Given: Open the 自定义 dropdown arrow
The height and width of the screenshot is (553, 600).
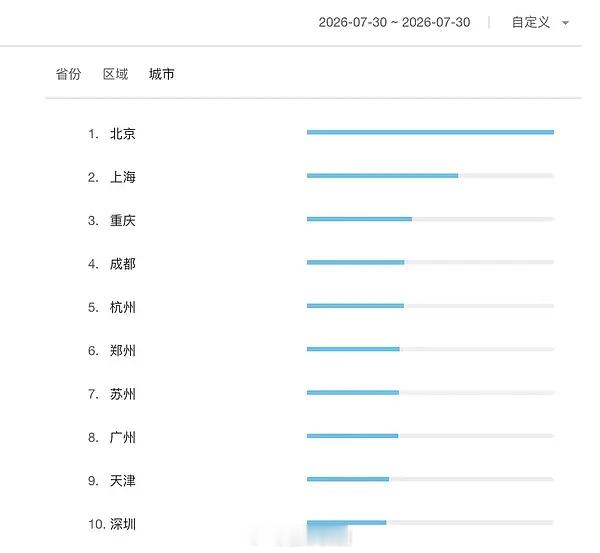Looking at the screenshot, I should click(x=565, y=23).
